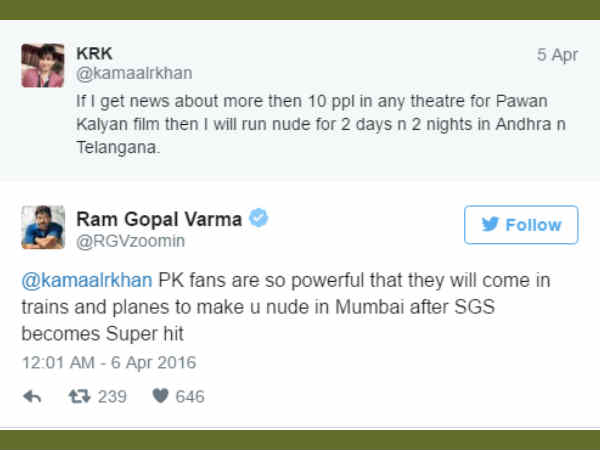
Task: Open Ram Gopal Varma's avatar
Action: tap(43, 227)
